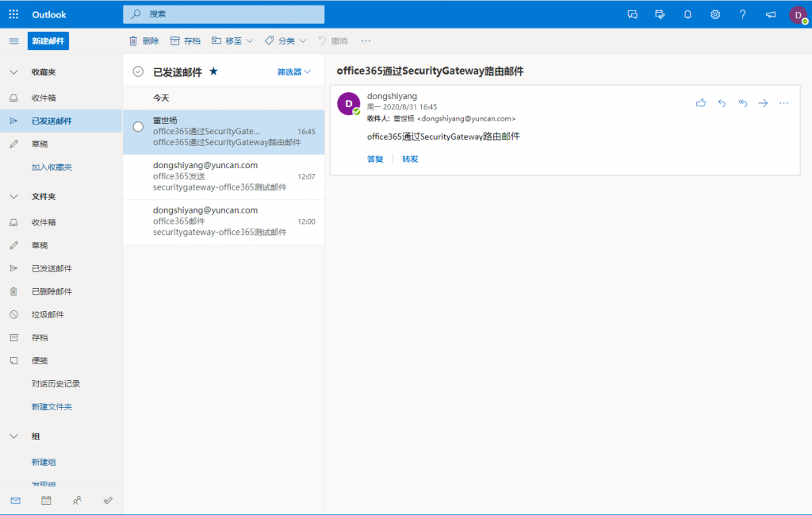Image resolution: width=812 pixels, height=515 pixels.
Task: Open 草稿 under folders
Action: [61, 245]
